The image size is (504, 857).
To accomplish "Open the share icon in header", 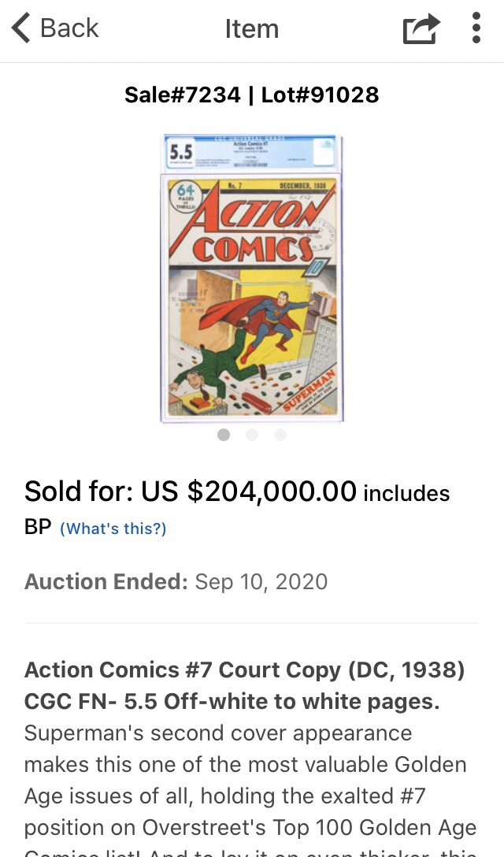I will point(421,28).
